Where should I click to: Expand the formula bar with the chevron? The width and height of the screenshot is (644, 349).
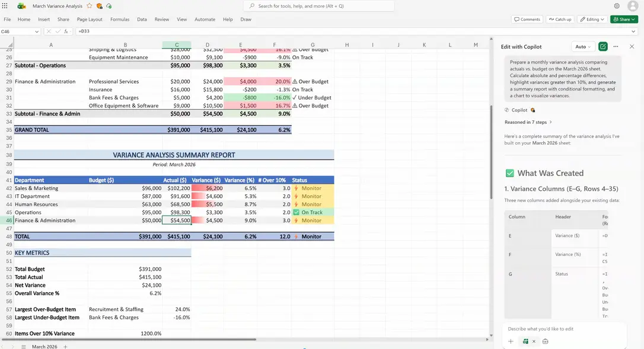click(633, 31)
